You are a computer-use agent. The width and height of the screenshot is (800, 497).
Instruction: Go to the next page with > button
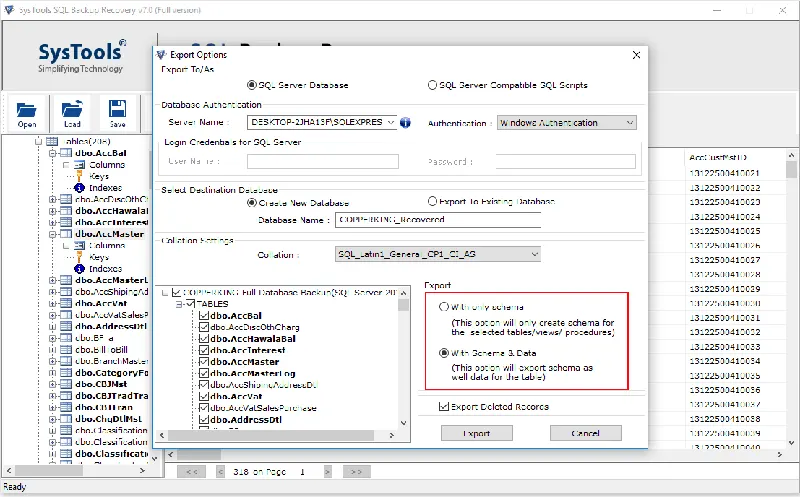(x=328, y=472)
